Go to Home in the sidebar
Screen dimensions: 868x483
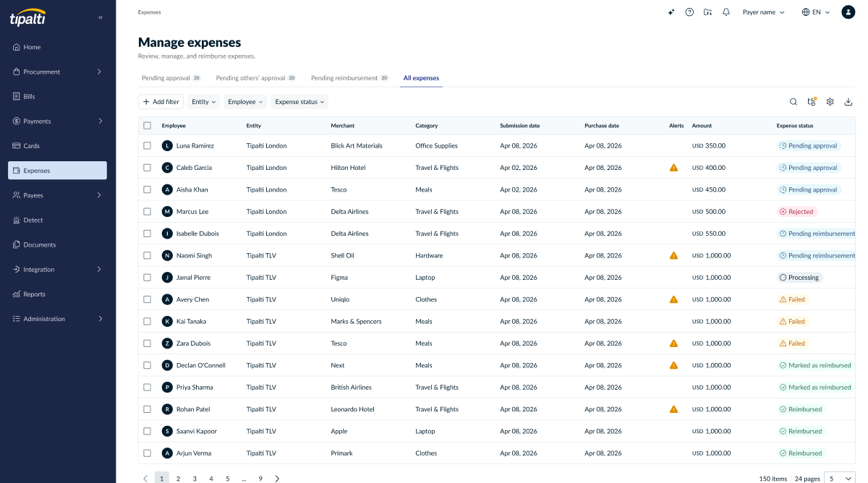point(57,47)
